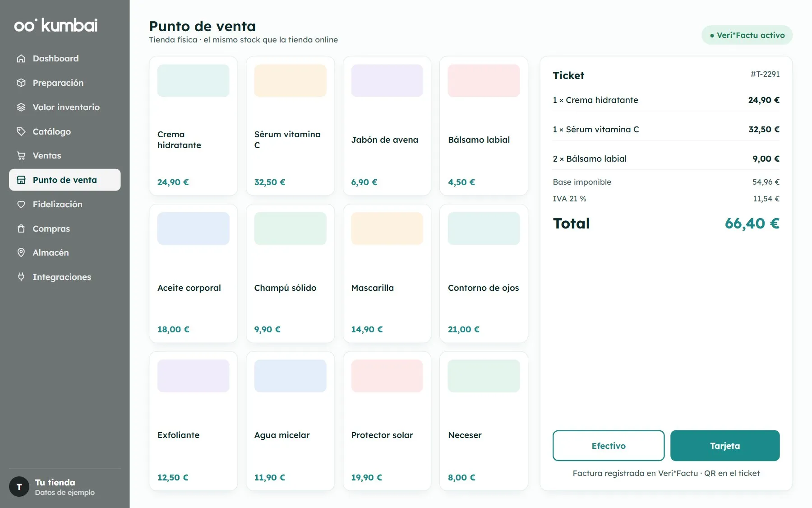This screenshot has height=508, width=812.
Task: Open the Fidelización section
Action: (65, 205)
